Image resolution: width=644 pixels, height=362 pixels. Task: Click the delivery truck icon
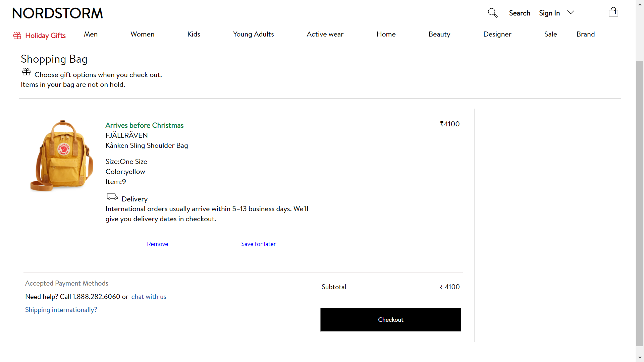(x=112, y=196)
